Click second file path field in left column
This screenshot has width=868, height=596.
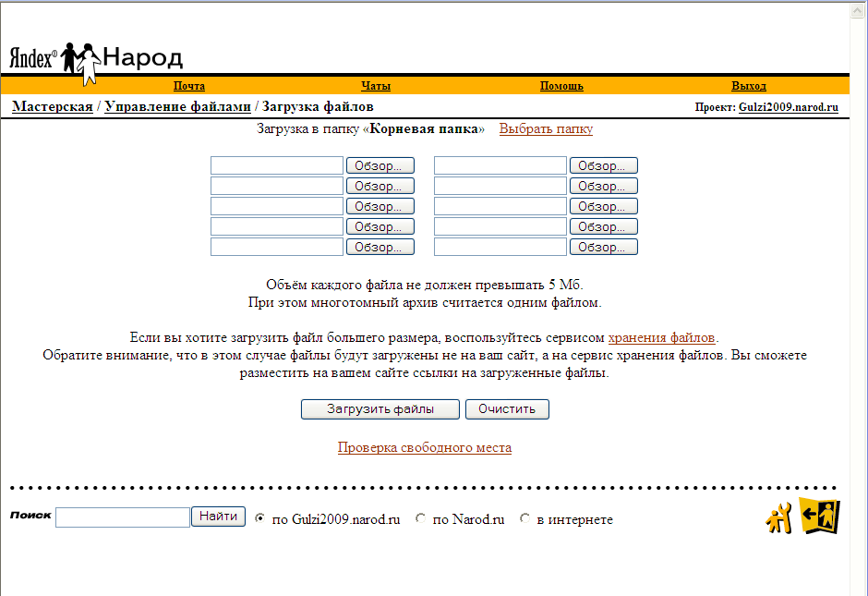[277, 186]
